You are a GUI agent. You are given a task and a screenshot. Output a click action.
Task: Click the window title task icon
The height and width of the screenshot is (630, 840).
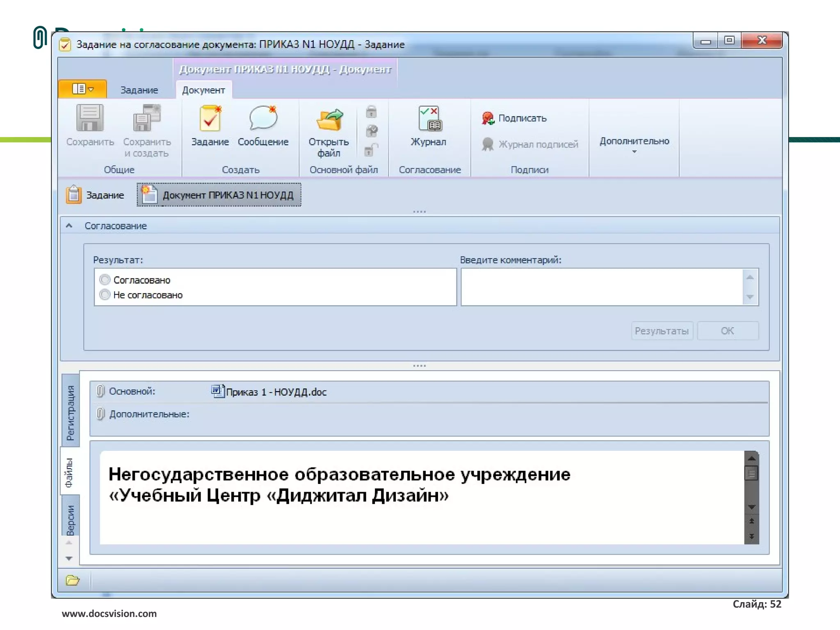tap(65, 44)
